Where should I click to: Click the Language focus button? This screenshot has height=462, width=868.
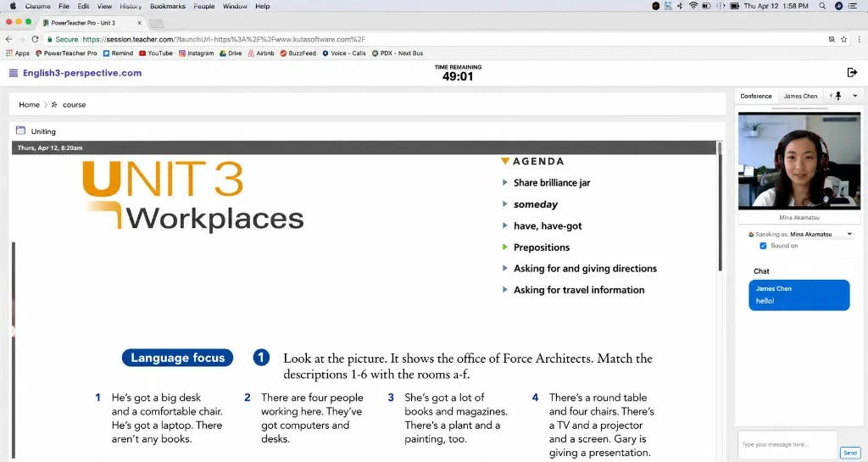click(x=177, y=358)
